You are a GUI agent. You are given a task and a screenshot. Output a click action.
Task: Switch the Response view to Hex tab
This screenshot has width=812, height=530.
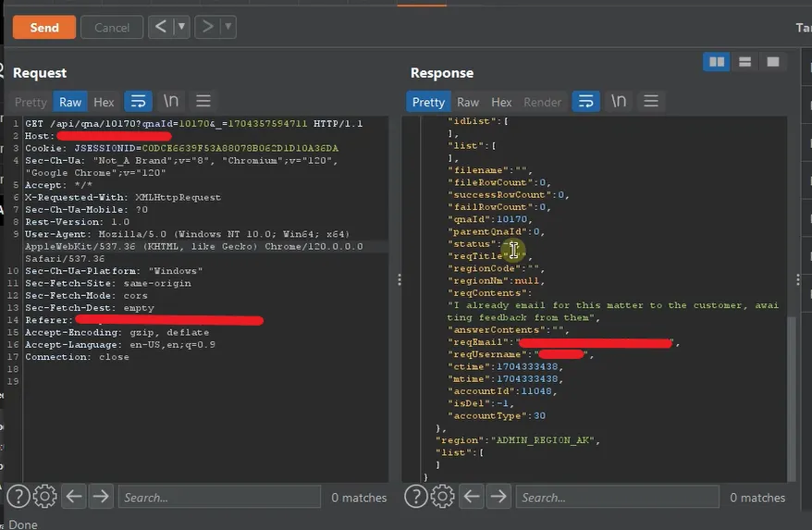pyautogui.click(x=501, y=102)
